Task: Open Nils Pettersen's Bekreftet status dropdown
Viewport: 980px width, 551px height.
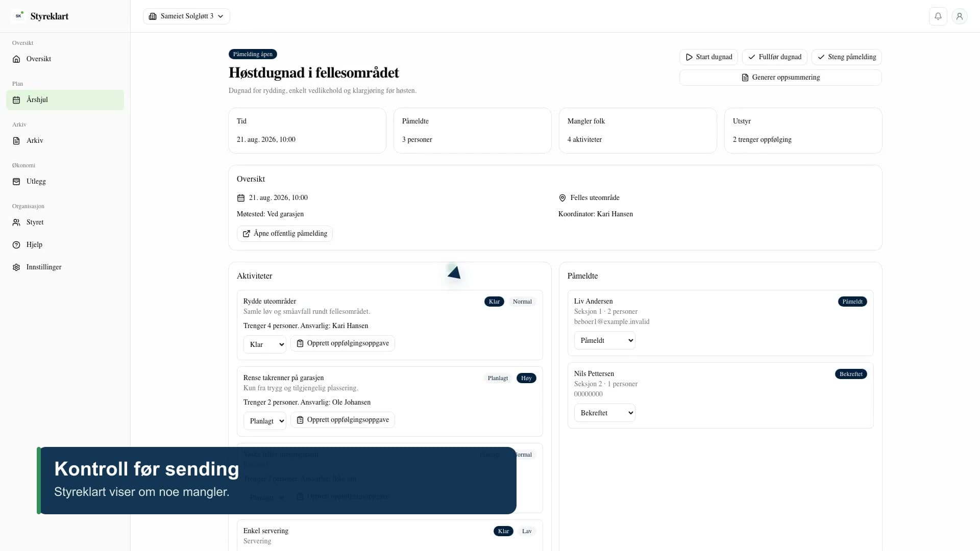Action: pos(604,413)
